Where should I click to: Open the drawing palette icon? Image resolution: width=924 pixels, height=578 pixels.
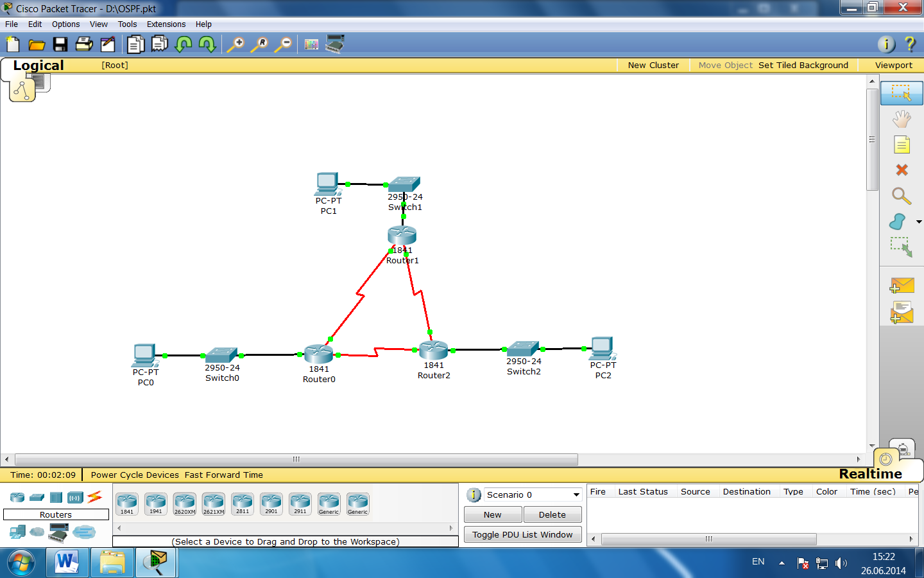click(x=311, y=44)
